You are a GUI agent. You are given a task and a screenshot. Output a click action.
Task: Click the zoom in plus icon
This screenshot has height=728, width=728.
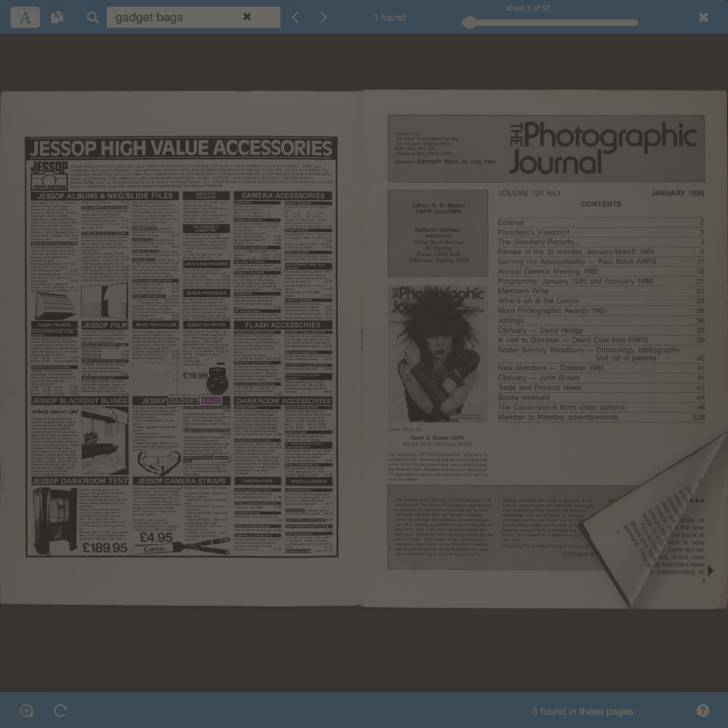coord(26,711)
